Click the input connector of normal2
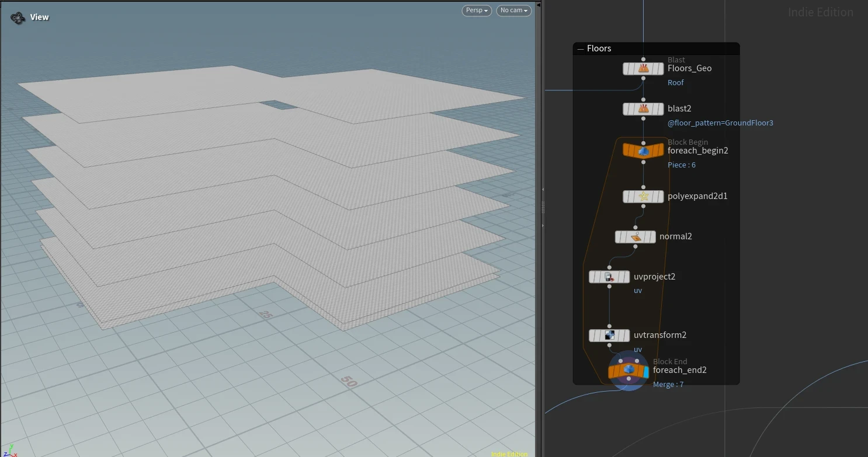Screen dimensions: 868x457 pos(636,228)
